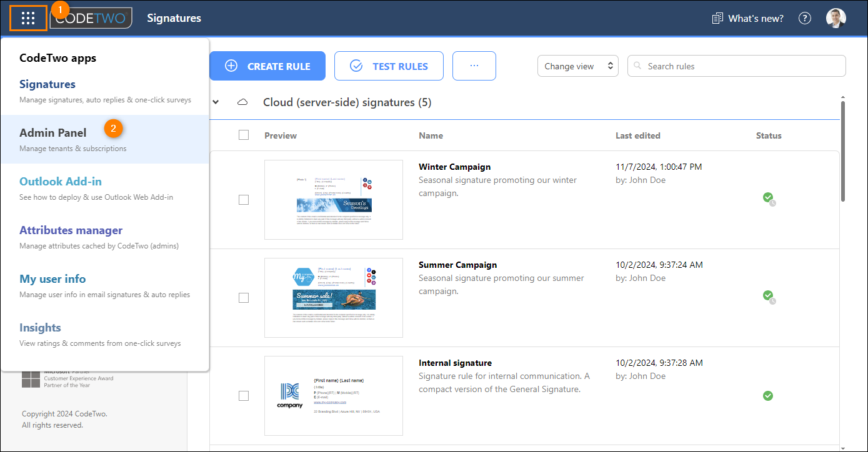Tick the select-all checkbox in header
Screen dimensions: 868x452
click(x=244, y=135)
